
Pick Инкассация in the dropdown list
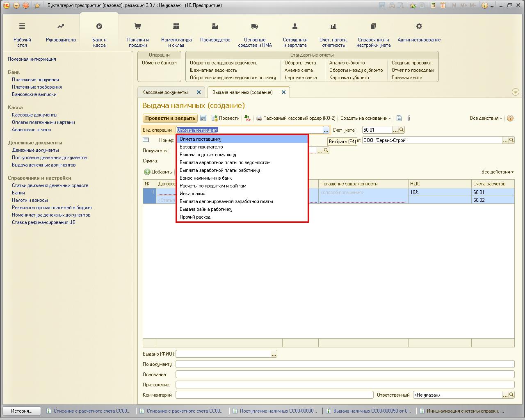tap(192, 194)
